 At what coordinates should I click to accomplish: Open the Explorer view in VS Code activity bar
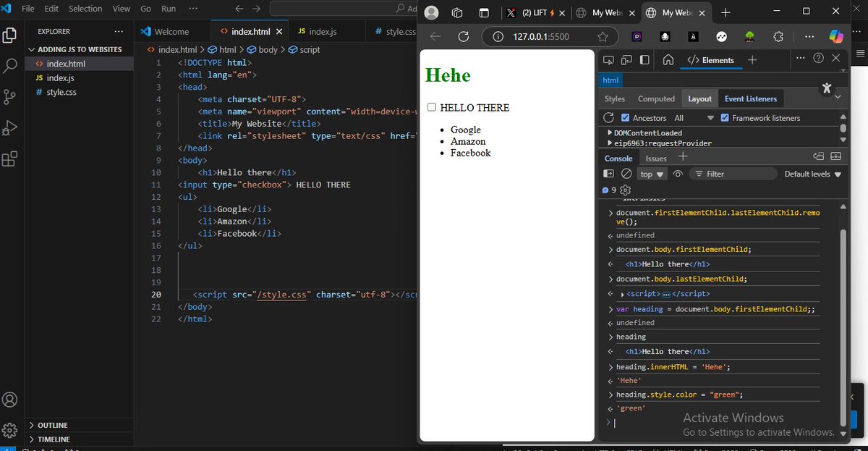pos(10,35)
